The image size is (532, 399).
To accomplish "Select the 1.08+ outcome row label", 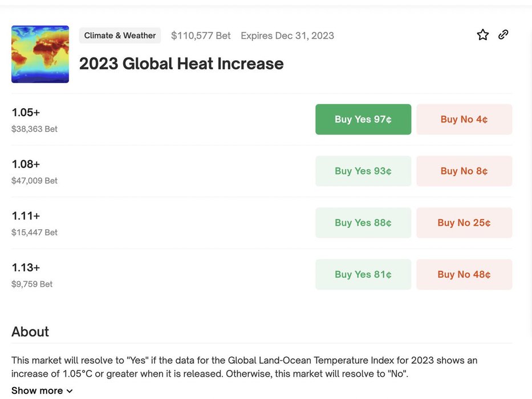I will (26, 164).
